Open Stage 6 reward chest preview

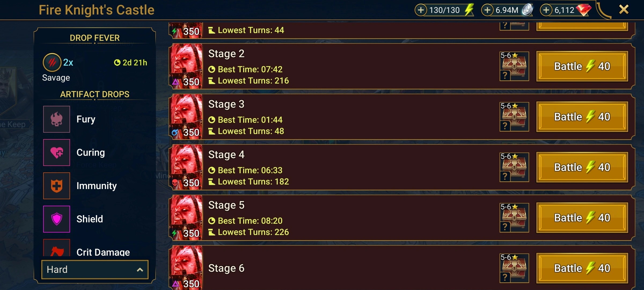(514, 268)
